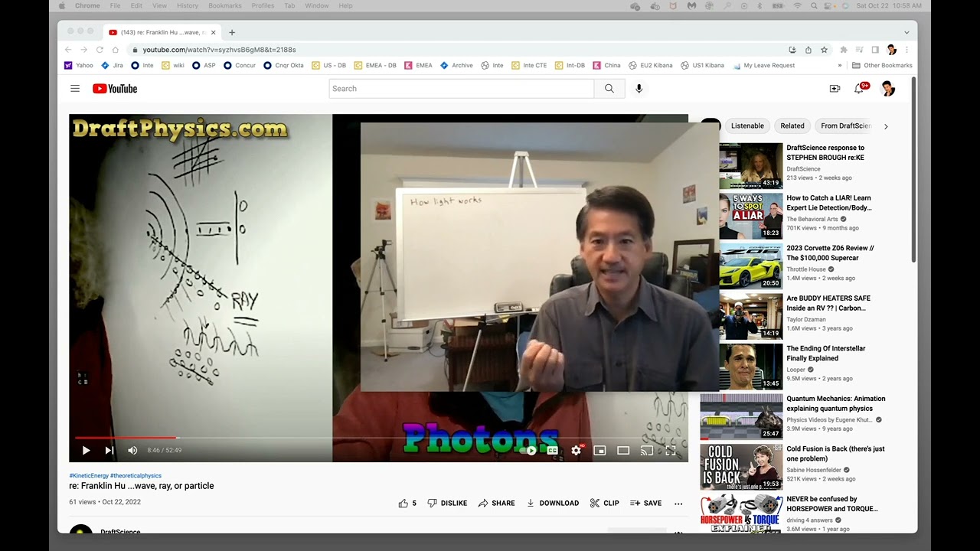This screenshot has width=980, height=551.
Task: Toggle theater mode
Action: [x=623, y=451]
